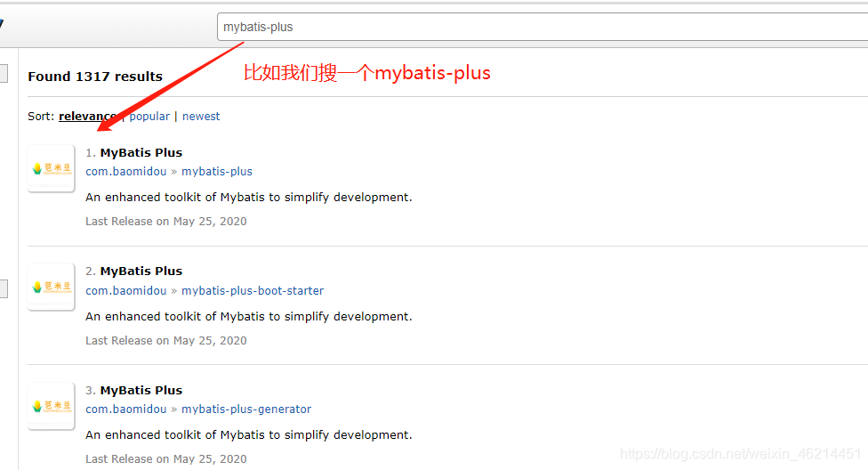The width and height of the screenshot is (868, 470).
Task: Open the mybatis-plus-generator artifact link
Action: 246,409
